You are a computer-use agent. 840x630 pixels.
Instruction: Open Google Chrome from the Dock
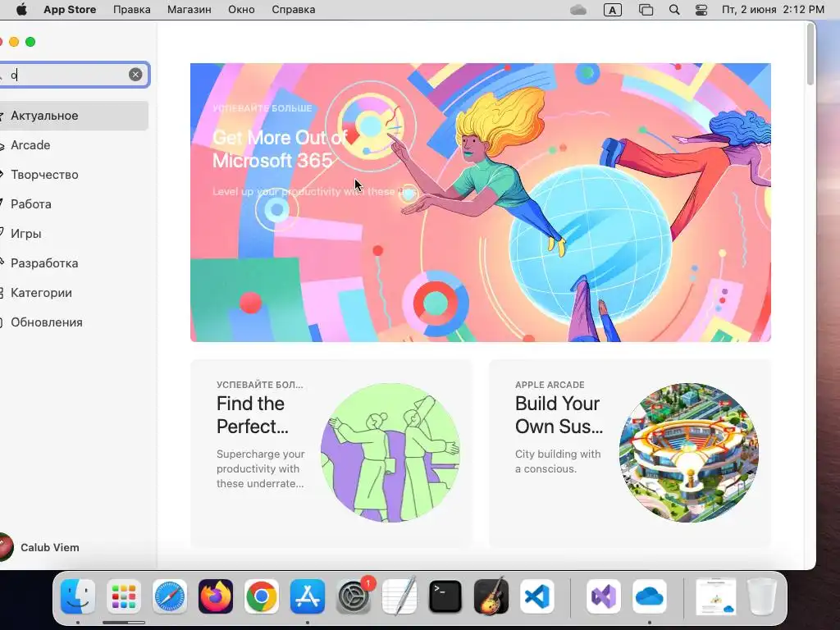[262, 596]
